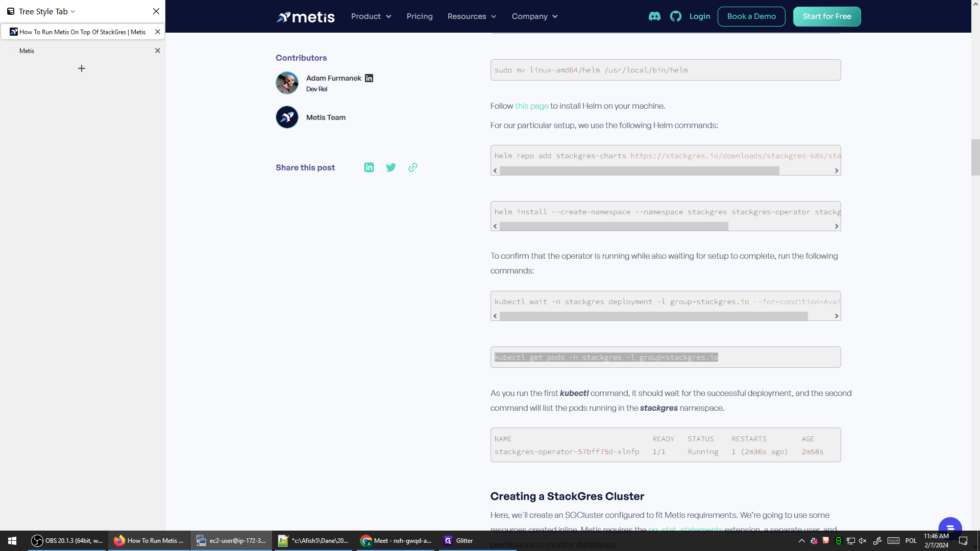This screenshot has height=551, width=980.
Task: Open the clock showing 11:46 AM
Action: [936, 541]
